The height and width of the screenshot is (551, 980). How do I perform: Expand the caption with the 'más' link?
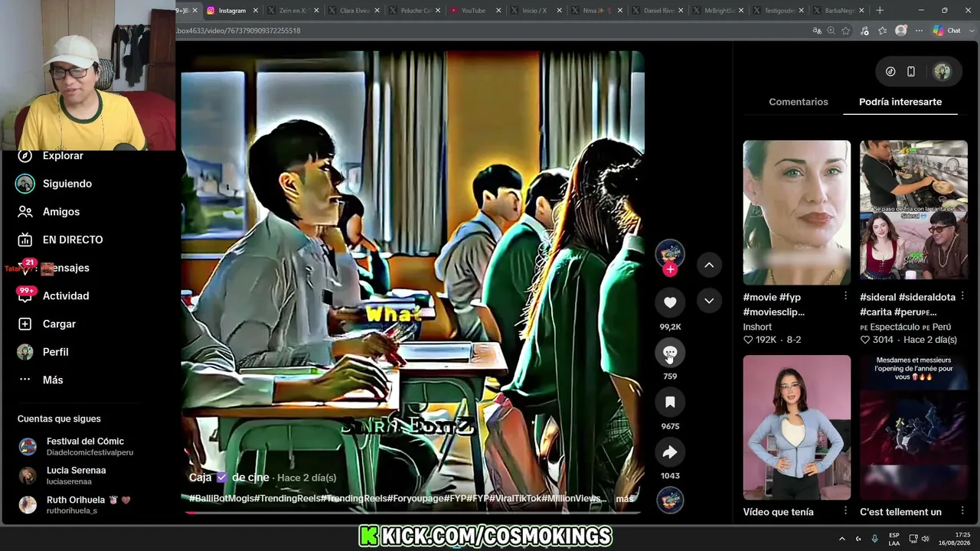(x=625, y=499)
